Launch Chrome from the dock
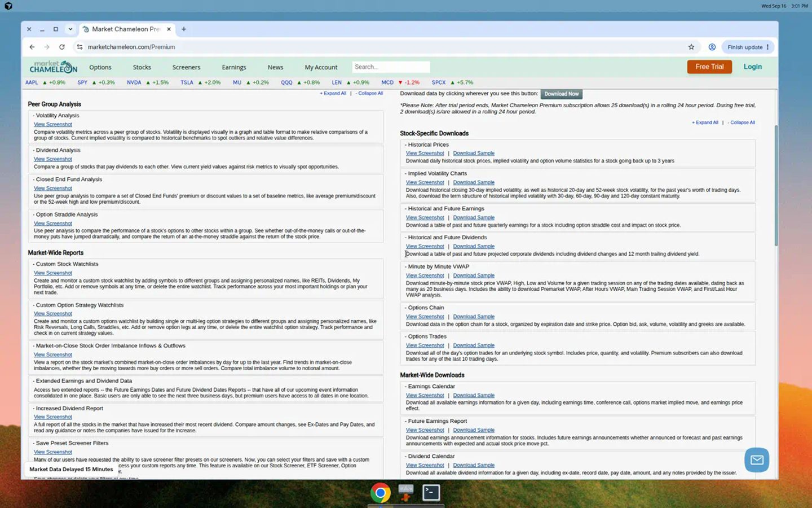This screenshot has height=508, width=812. (x=381, y=493)
